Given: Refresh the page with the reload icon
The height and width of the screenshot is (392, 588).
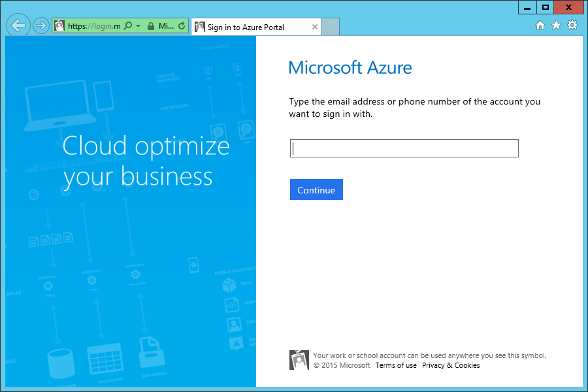Looking at the screenshot, I should tap(182, 26).
